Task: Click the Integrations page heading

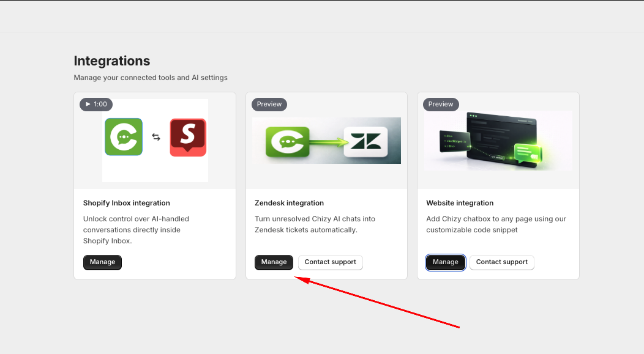Action: pos(112,61)
